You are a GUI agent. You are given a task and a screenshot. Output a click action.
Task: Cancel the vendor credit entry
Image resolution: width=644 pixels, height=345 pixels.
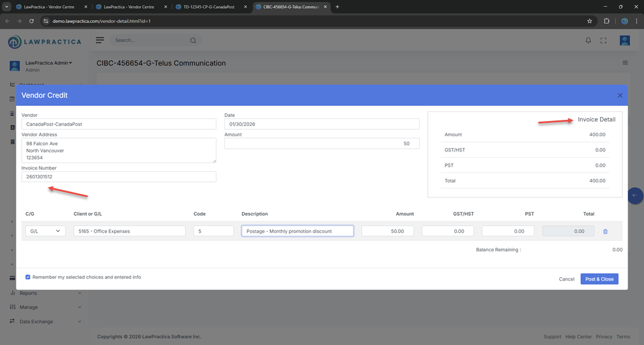[x=566, y=279]
